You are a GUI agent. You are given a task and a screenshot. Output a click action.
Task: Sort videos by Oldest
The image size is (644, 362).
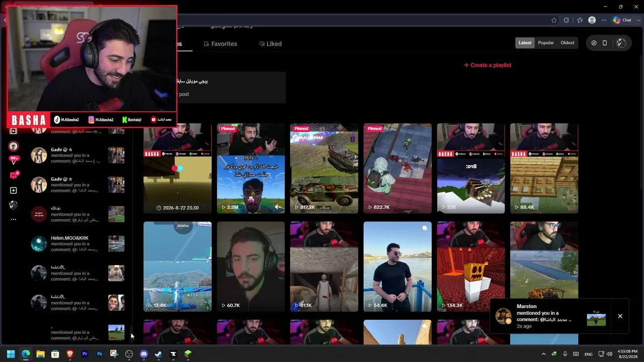click(x=567, y=43)
